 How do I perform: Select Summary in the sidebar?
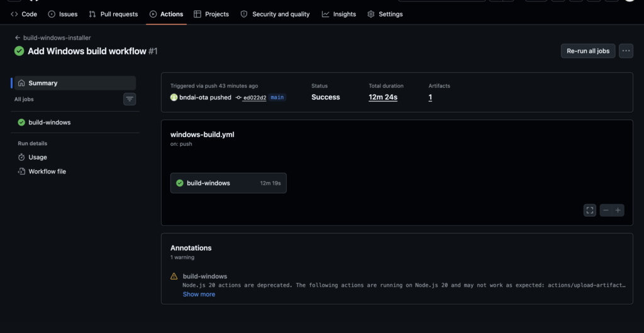point(43,83)
